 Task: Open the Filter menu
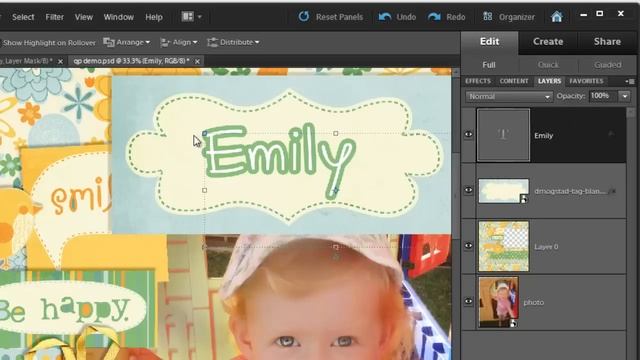coord(54,17)
